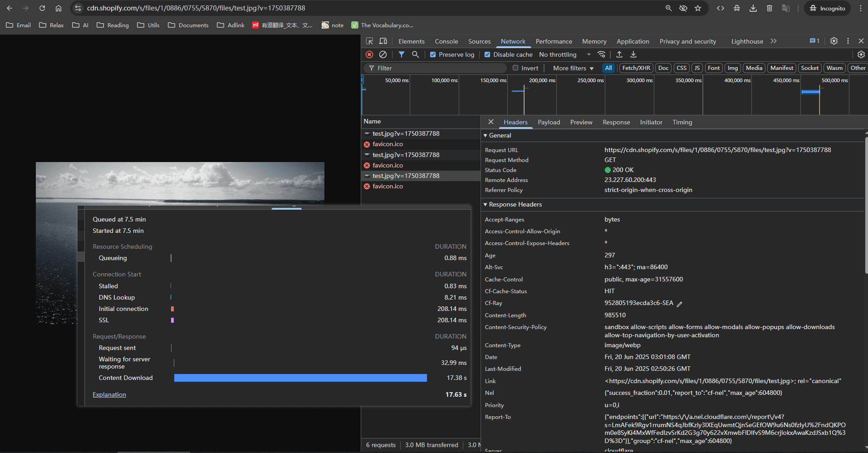The height and width of the screenshot is (453, 868).
Task: Switch to the Timing tab
Action: [682, 122]
